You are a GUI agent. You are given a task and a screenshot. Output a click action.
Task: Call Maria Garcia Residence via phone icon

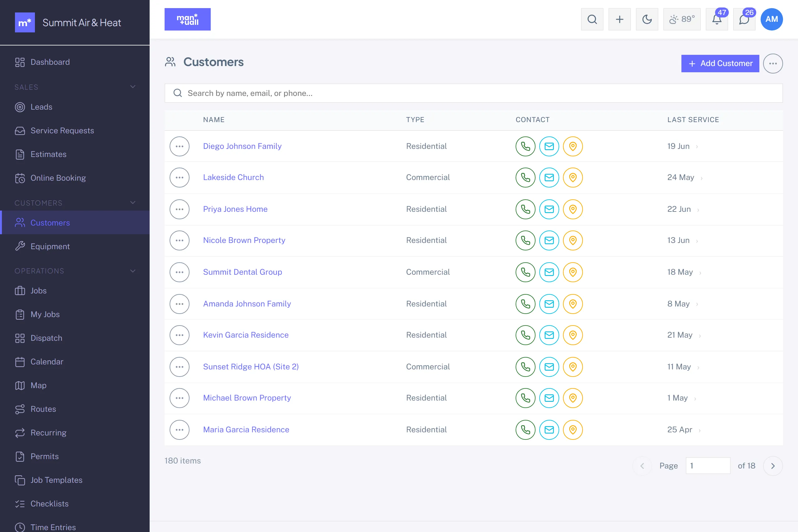525,430
